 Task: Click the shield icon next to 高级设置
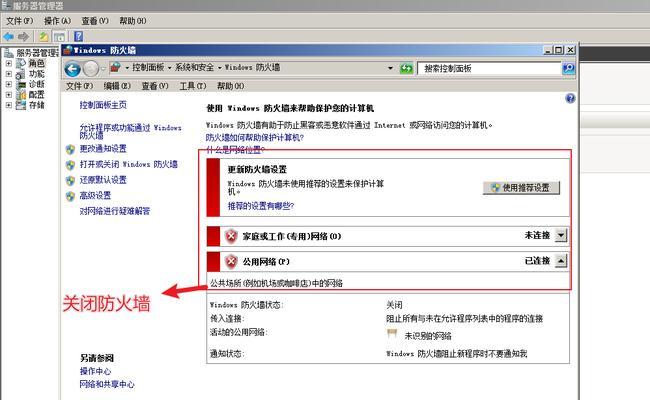pyautogui.click(x=70, y=196)
